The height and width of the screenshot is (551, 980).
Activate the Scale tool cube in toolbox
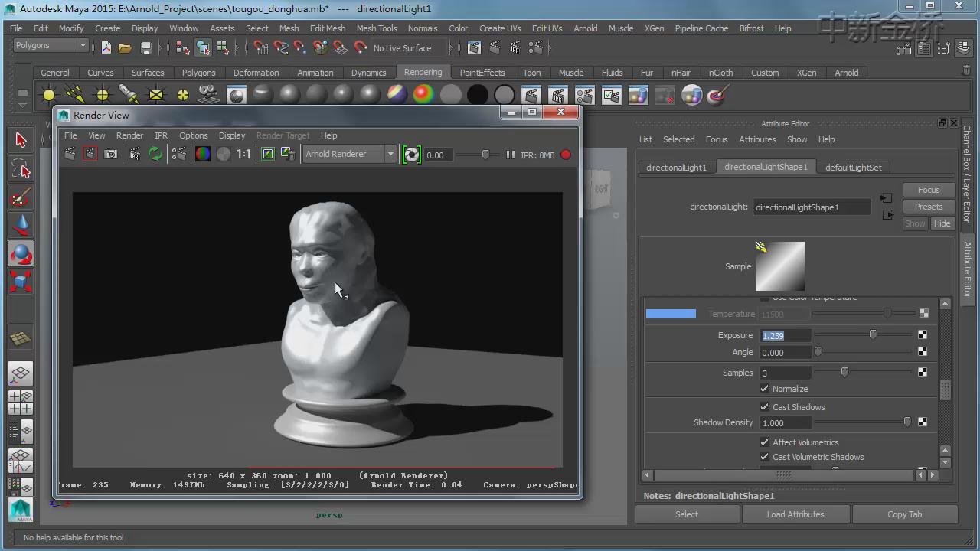click(x=21, y=281)
